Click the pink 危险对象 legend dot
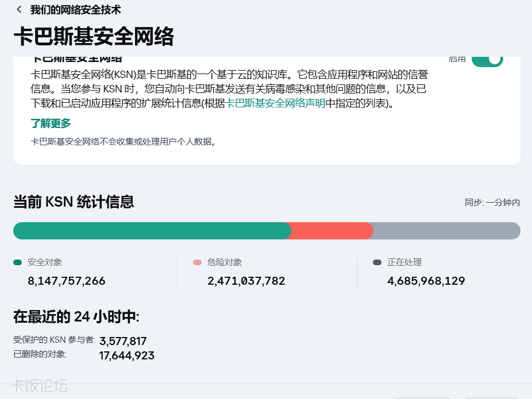Viewport: 532px width, 399px height. point(198,262)
